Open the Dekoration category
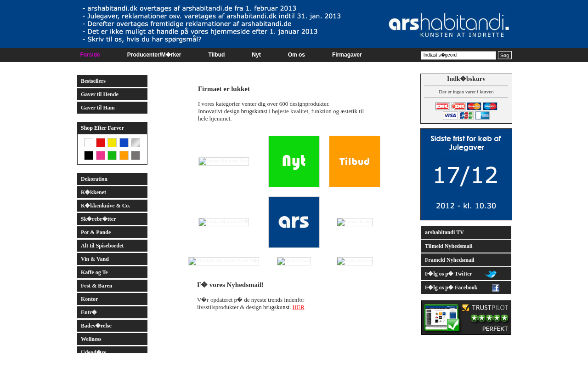588x368 pixels. 112,179
